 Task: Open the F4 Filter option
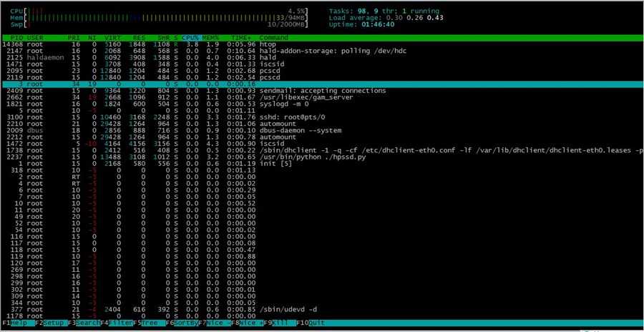[116, 323]
